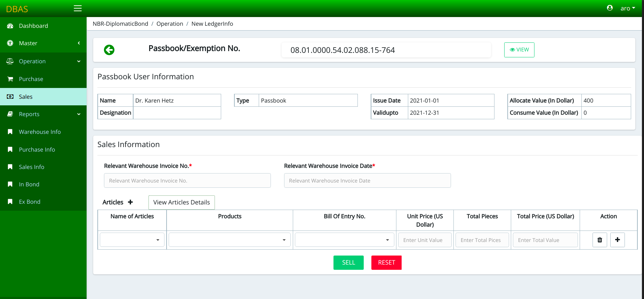Click the name value Dr. Karen Hetz
The width and height of the screenshot is (644, 299).
point(154,100)
